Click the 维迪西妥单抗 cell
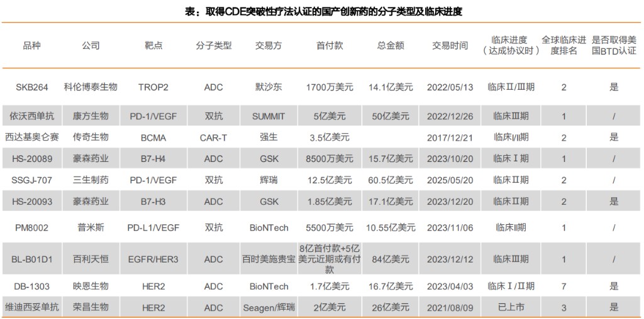 click(32, 307)
